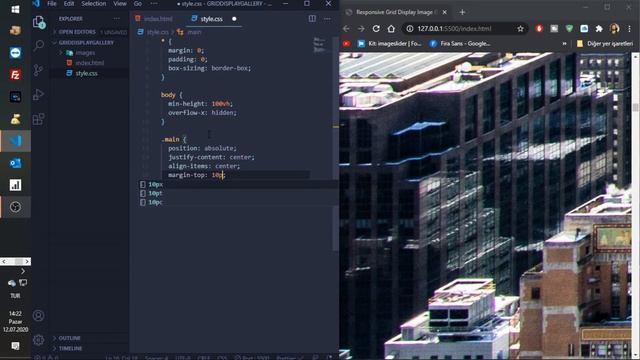Open Windows Start menu
The height and width of the screenshot is (360, 640).
pos(15,9)
